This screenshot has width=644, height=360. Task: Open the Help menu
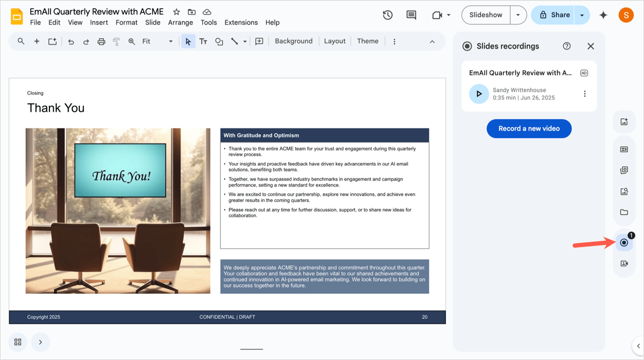[273, 23]
